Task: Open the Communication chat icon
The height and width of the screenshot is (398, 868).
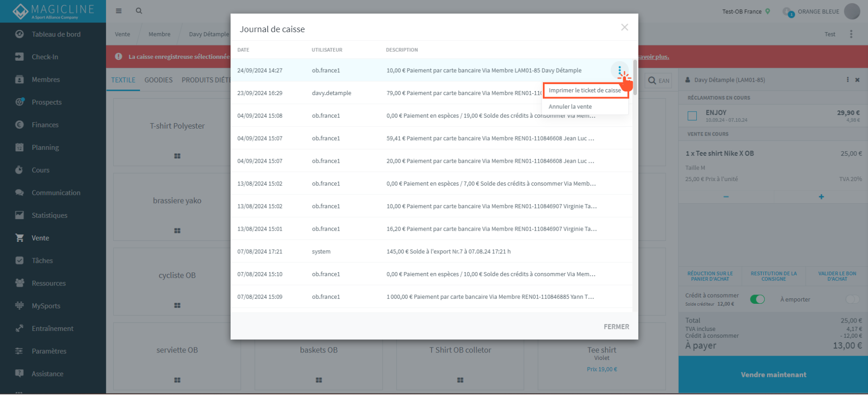Action: click(19, 193)
